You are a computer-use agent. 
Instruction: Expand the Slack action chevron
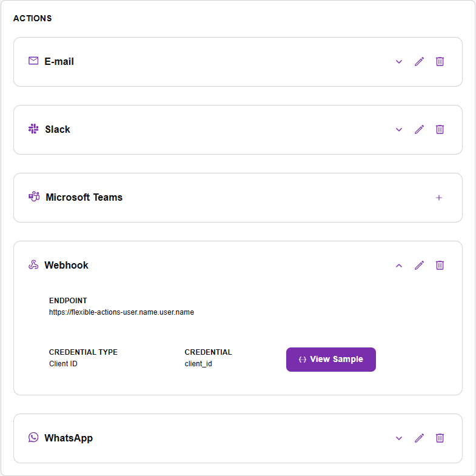pyautogui.click(x=399, y=130)
